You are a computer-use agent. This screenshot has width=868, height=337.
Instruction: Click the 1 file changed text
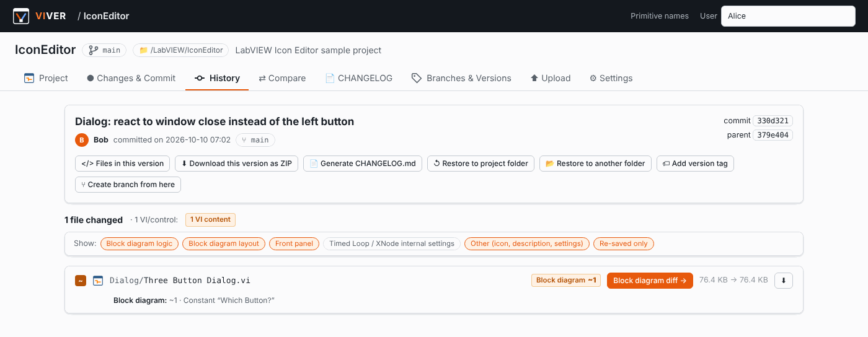(94, 220)
